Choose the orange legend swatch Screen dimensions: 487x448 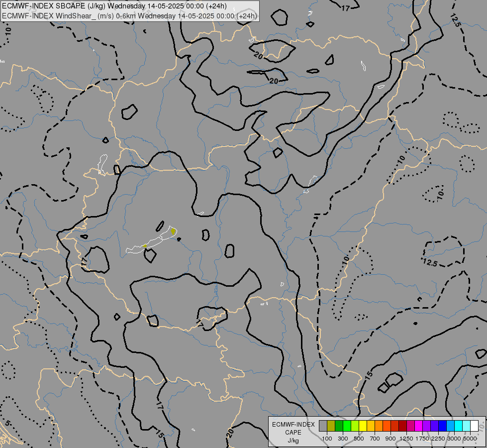click(x=379, y=426)
